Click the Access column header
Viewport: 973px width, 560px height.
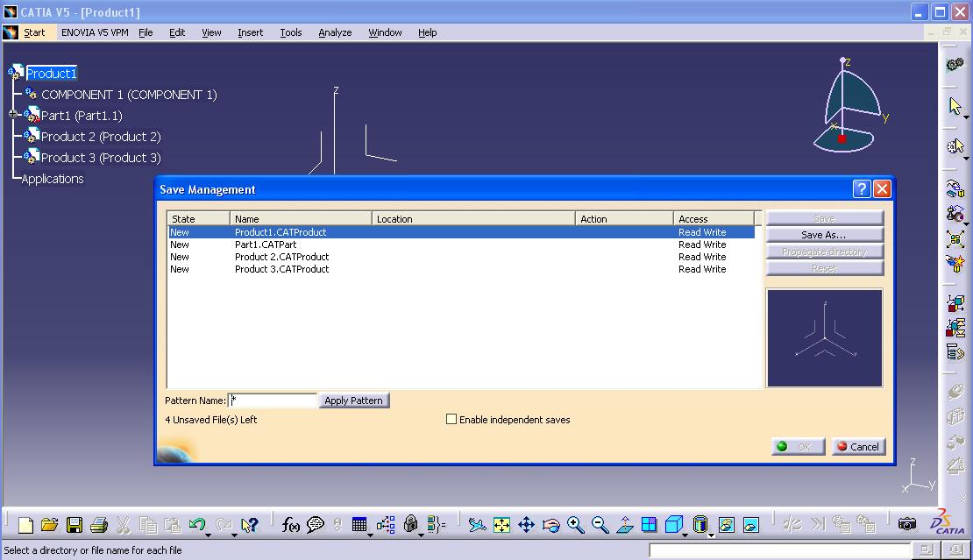[714, 219]
